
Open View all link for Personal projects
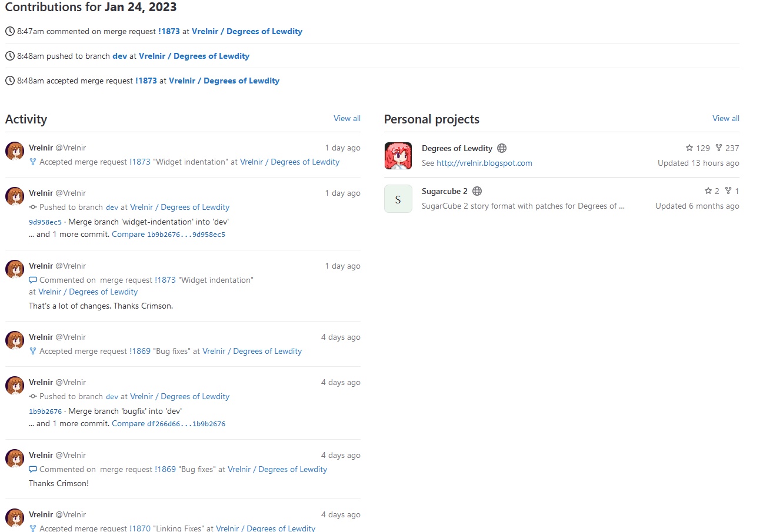point(725,118)
